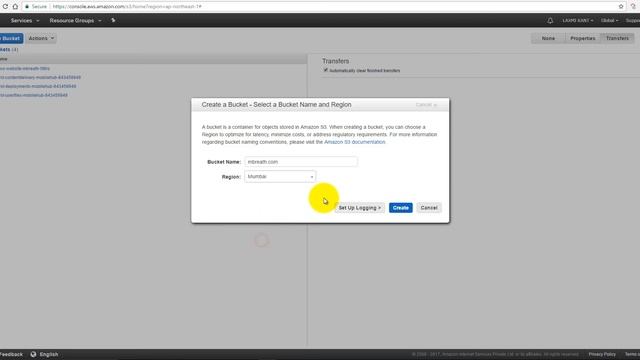The height and width of the screenshot is (360, 640).
Task: Change language via English footer link
Action: click(x=49, y=354)
